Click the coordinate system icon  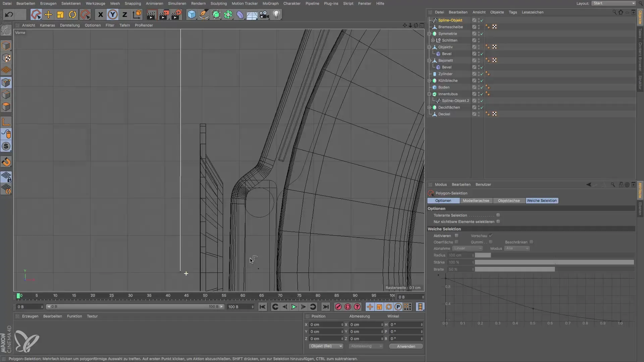pyautogui.click(x=137, y=15)
